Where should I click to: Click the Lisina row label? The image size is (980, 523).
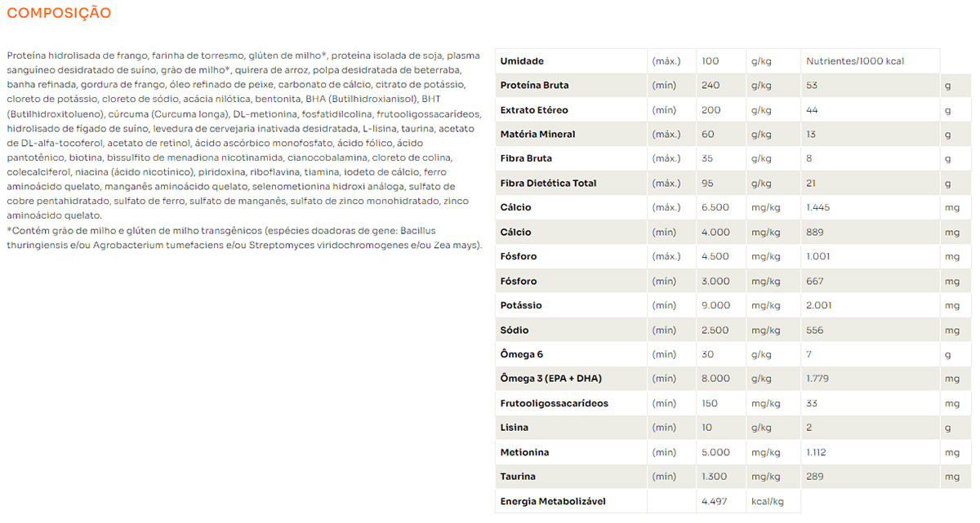pyautogui.click(x=514, y=428)
